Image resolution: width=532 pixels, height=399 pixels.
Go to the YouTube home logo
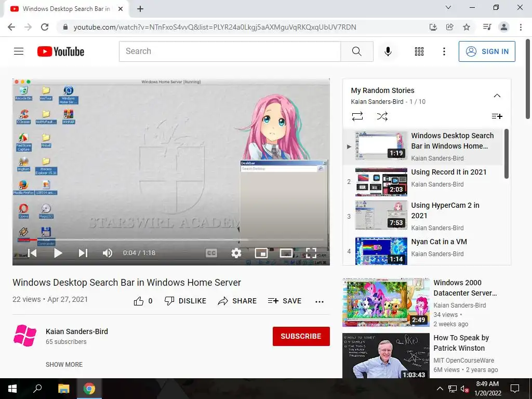(x=61, y=51)
